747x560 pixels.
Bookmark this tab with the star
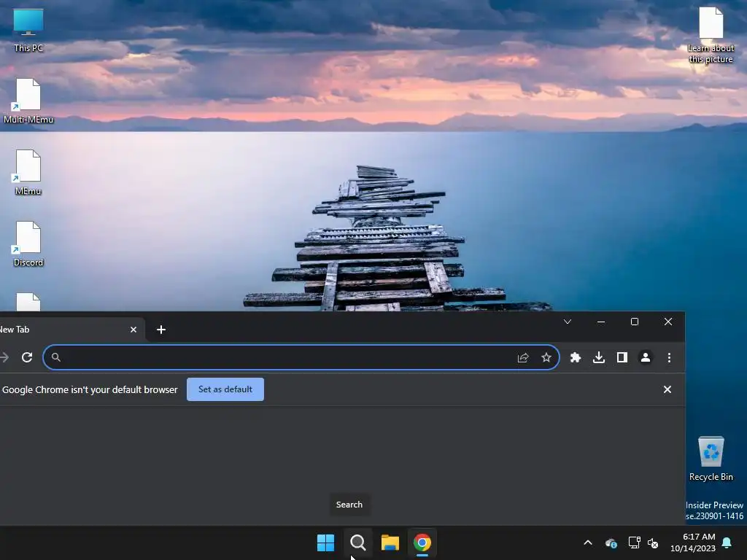(546, 357)
